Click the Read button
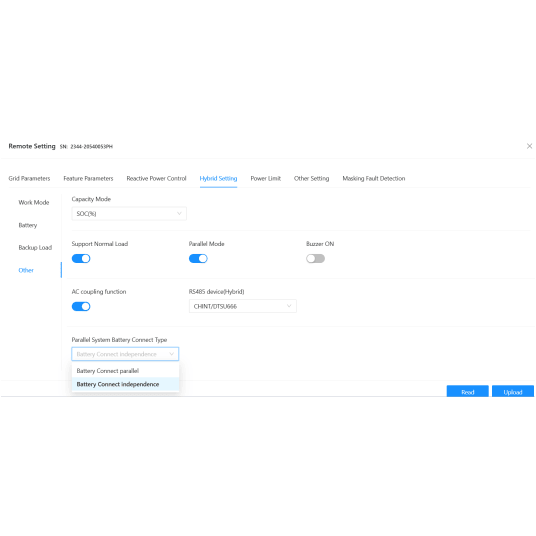Viewport: 536px width, 536px height. (468, 391)
